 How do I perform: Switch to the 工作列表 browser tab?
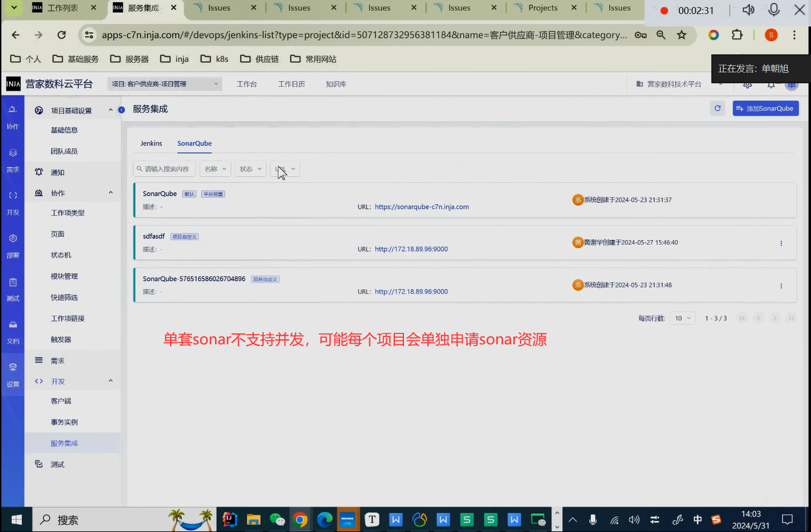pyautogui.click(x=64, y=8)
